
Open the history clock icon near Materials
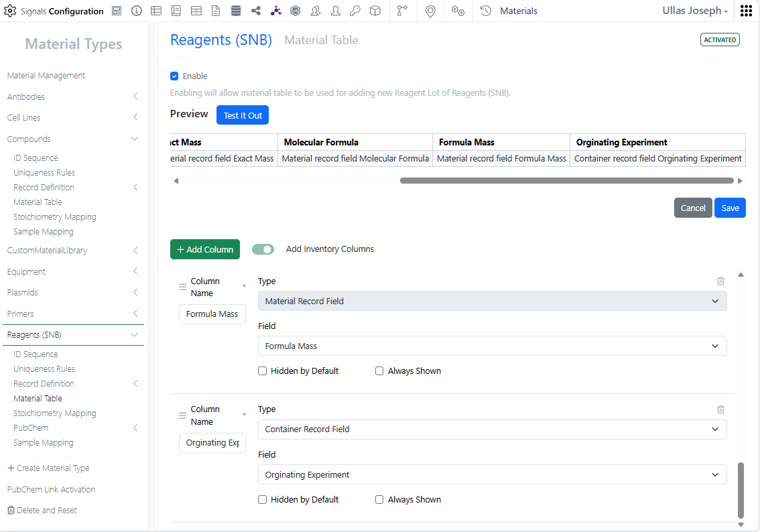pyautogui.click(x=486, y=11)
